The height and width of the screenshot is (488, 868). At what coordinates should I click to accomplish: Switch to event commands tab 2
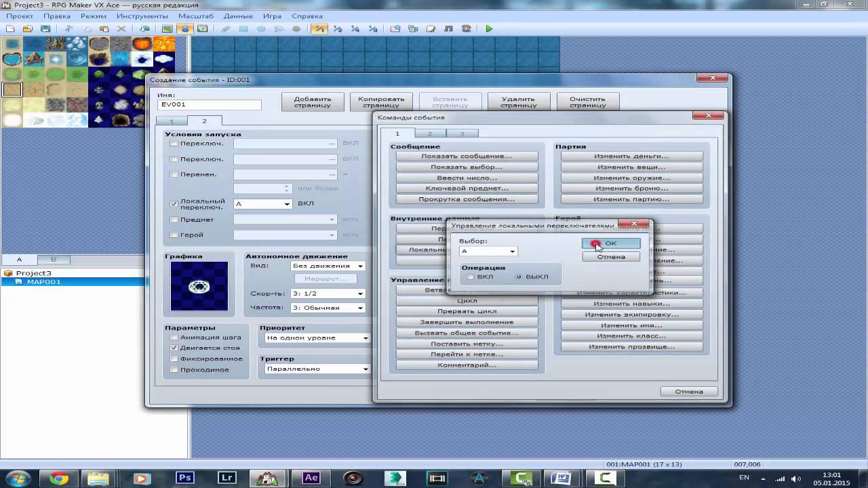point(431,134)
